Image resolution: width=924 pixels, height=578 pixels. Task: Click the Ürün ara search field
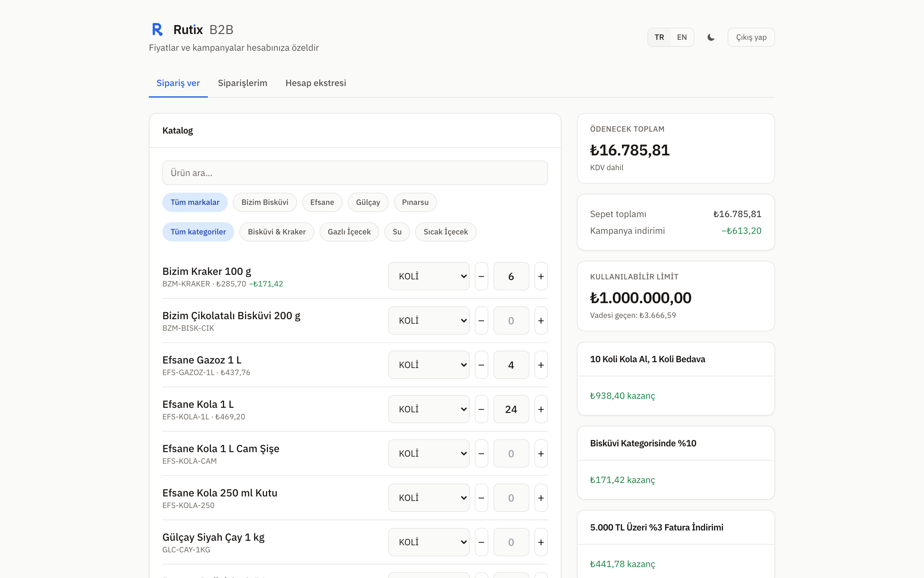click(355, 173)
